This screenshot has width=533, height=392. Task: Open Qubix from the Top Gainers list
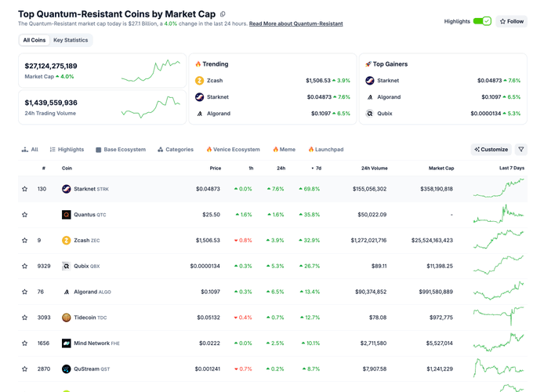[x=384, y=114]
